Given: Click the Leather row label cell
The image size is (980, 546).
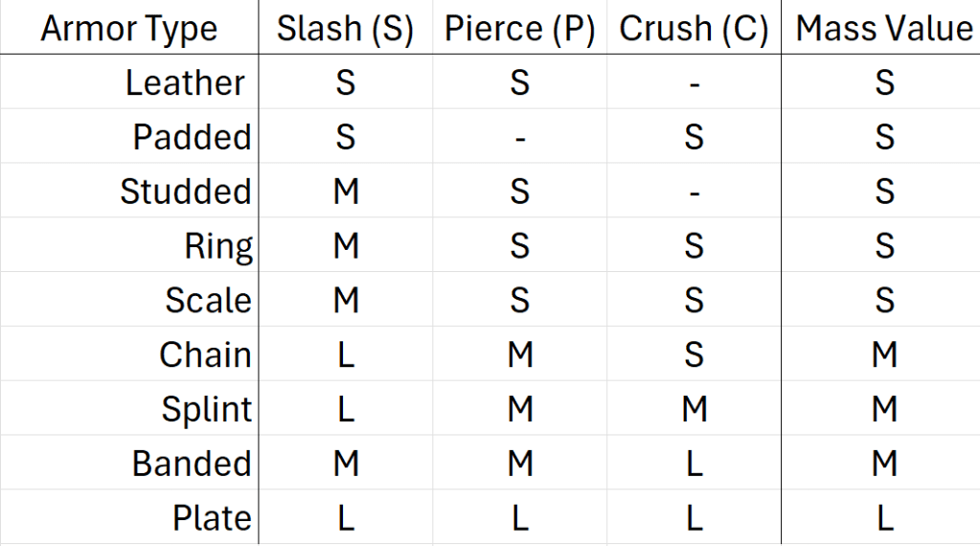Looking at the screenshot, I should pyautogui.click(x=186, y=83).
